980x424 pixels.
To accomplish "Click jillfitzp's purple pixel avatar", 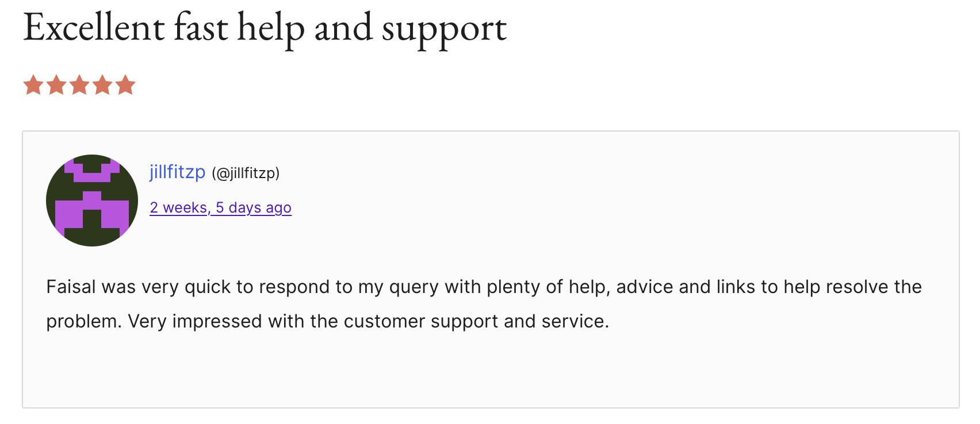I will pyautogui.click(x=92, y=201).
